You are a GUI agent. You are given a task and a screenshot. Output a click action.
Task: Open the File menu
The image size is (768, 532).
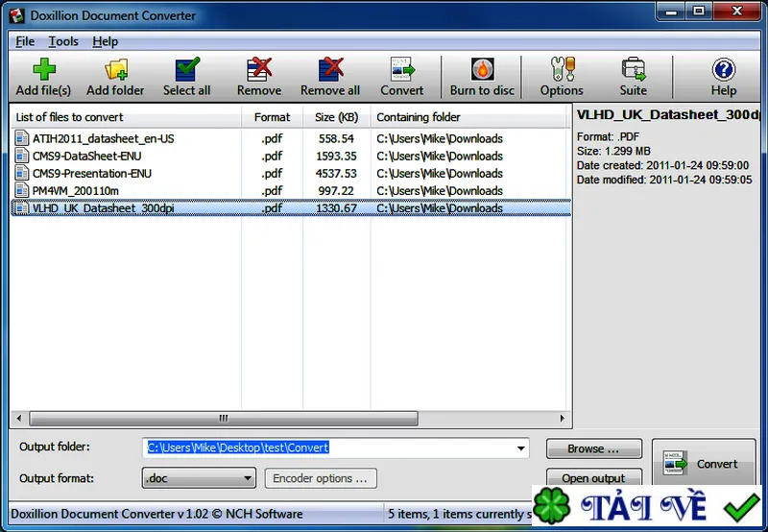coord(25,41)
